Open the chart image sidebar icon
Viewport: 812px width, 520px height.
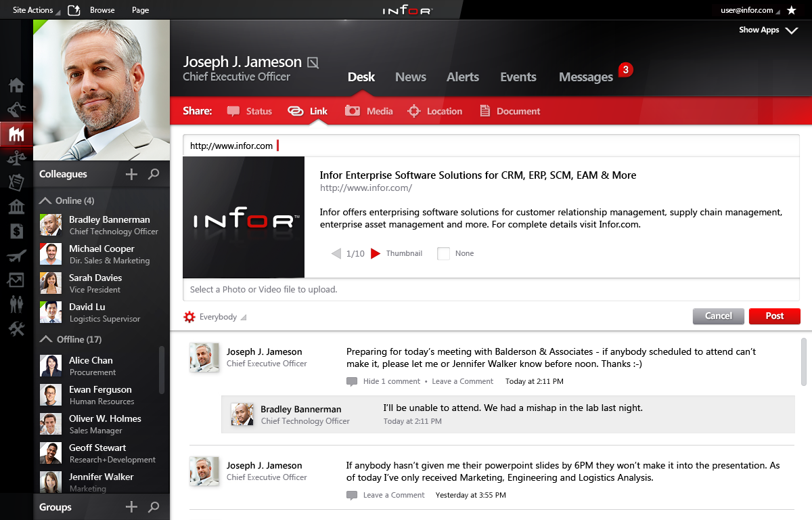[16, 280]
